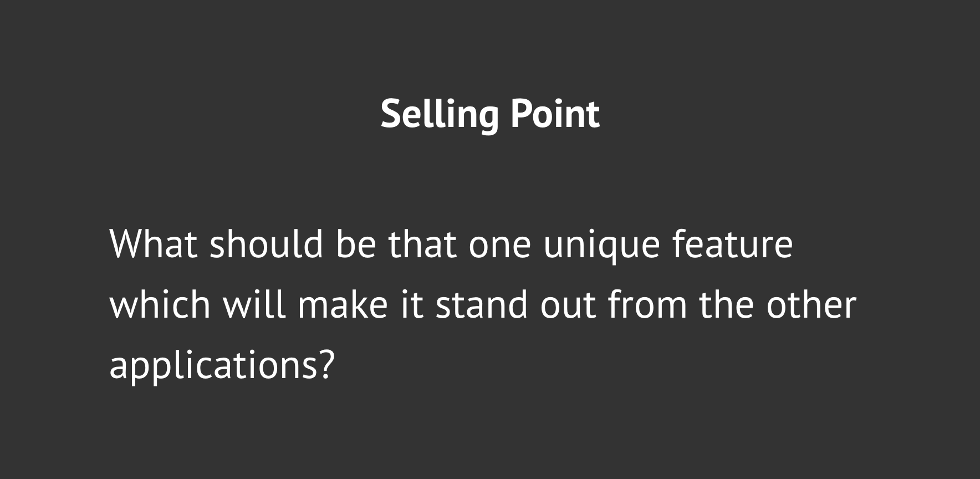Click the word 'other' ending second line
Viewport: 980px width, 479px height.
811,304
